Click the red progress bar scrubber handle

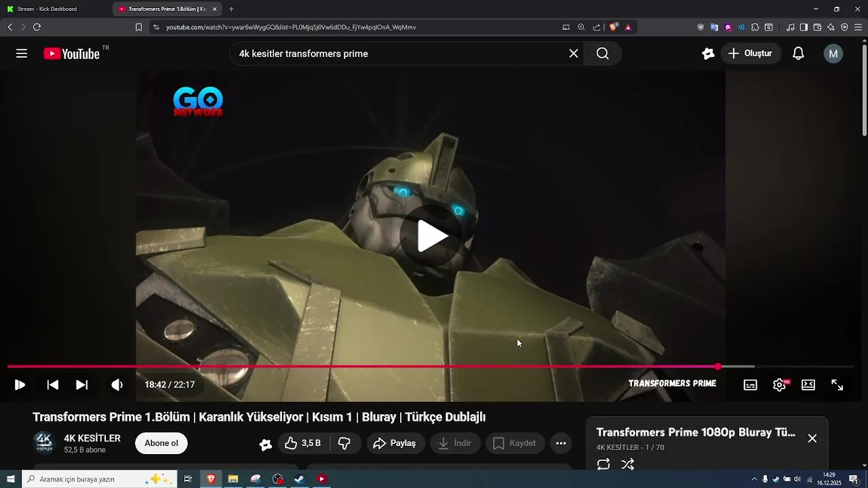coord(718,367)
